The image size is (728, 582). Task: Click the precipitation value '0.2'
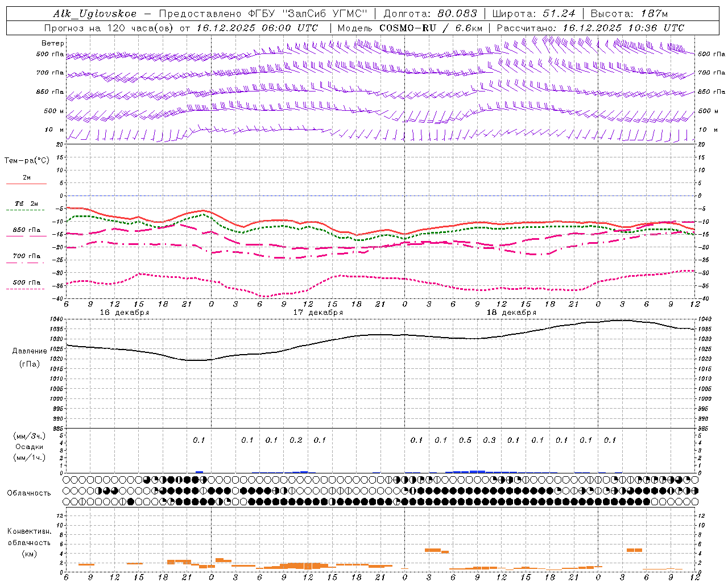coord(296,440)
